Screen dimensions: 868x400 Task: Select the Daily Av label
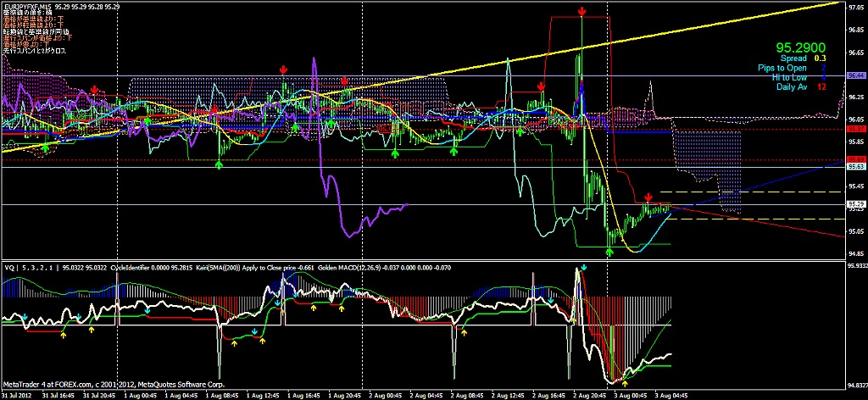point(791,86)
